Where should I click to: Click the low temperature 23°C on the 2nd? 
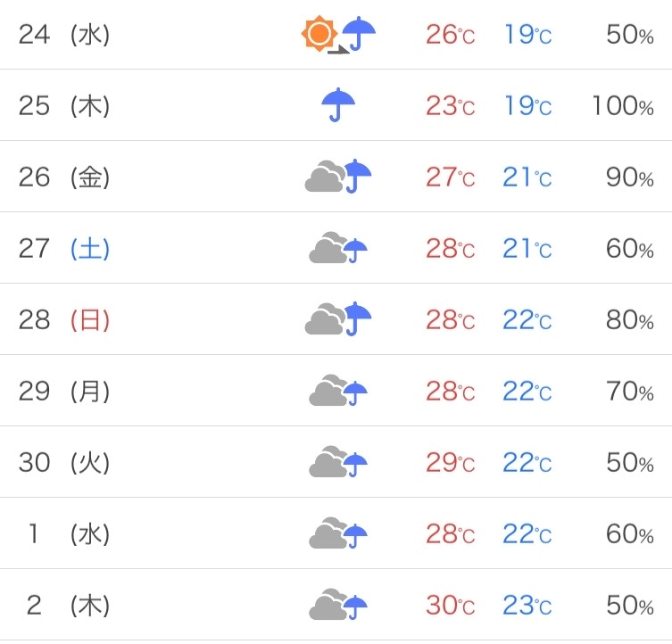point(527,605)
